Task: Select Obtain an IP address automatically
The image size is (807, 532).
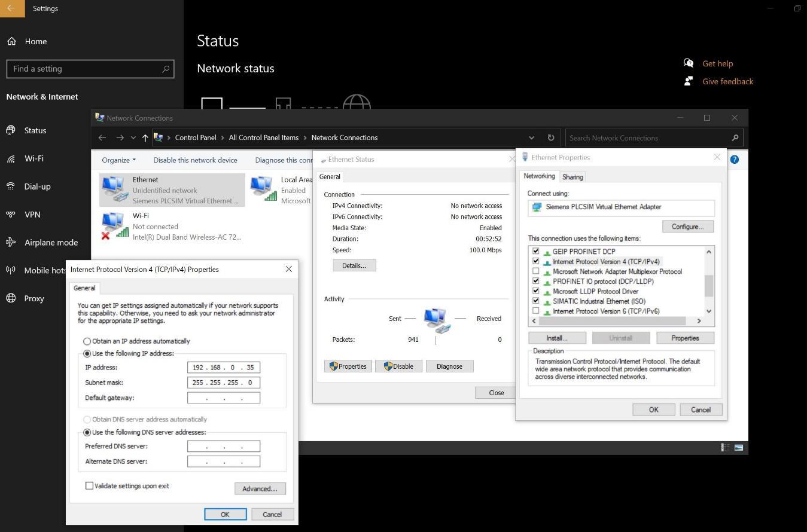Action: point(87,341)
